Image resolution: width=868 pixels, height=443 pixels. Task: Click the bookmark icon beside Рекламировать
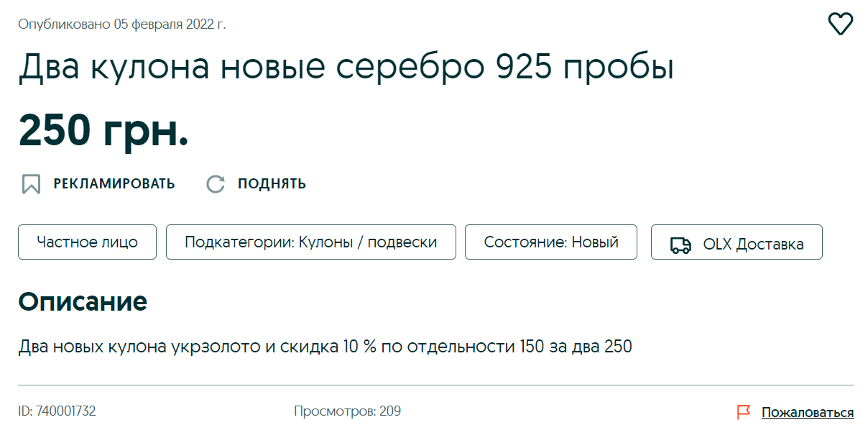(31, 184)
